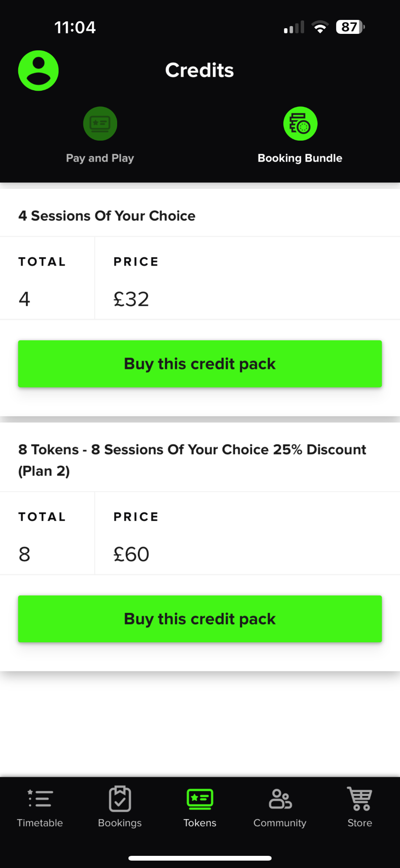Open Store shopping cart icon

(360, 799)
